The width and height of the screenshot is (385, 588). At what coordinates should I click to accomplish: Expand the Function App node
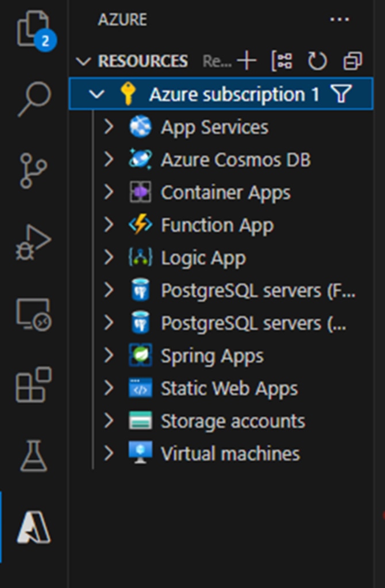(x=109, y=225)
